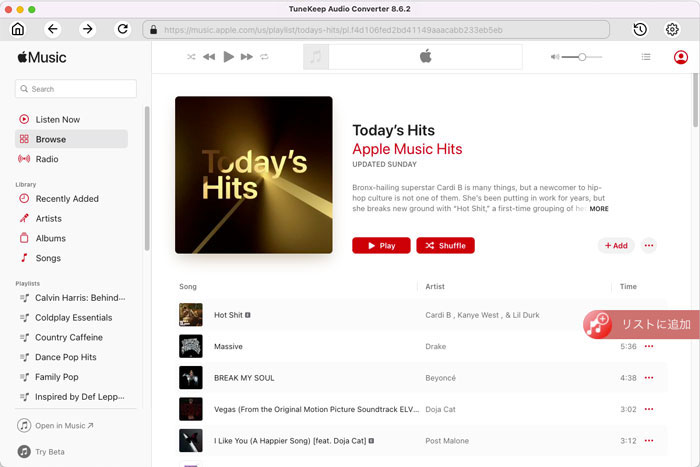The height and width of the screenshot is (467, 700).
Task: Skip to previous track
Action: [x=209, y=57]
